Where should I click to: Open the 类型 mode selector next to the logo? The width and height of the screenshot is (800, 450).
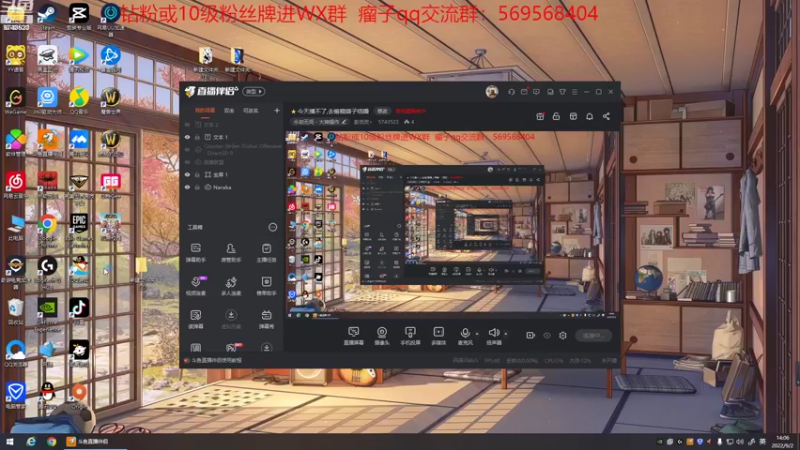coord(254,92)
